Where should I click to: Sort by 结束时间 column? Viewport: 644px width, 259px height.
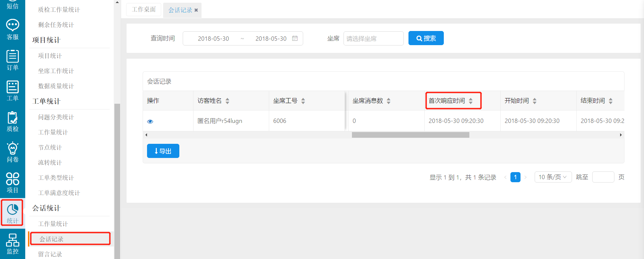tap(611, 101)
